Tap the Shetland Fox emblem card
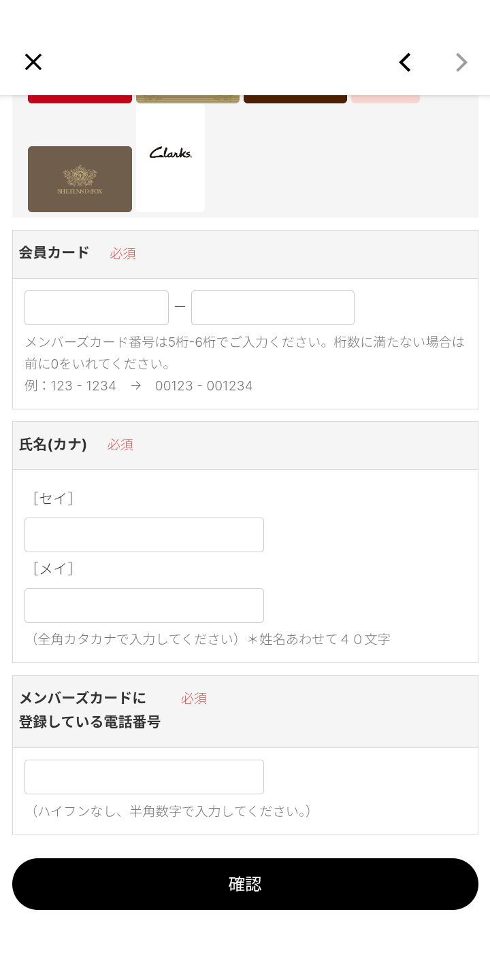This screenshot has width=490, height=980. tap(80, 179)
